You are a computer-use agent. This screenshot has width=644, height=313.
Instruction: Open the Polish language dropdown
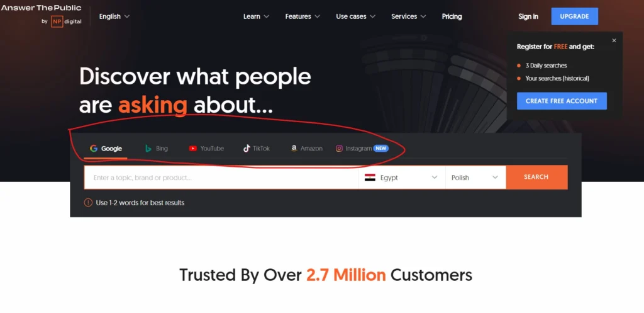point(475,178)
